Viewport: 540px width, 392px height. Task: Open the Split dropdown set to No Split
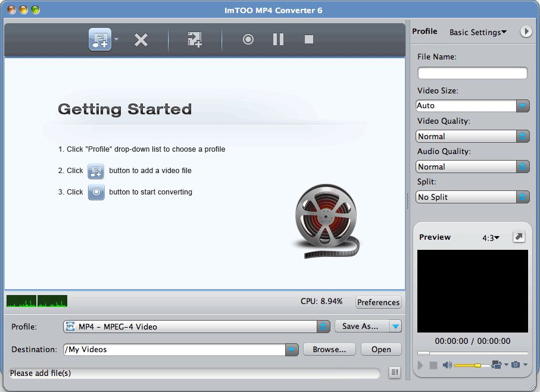point(522,197)
